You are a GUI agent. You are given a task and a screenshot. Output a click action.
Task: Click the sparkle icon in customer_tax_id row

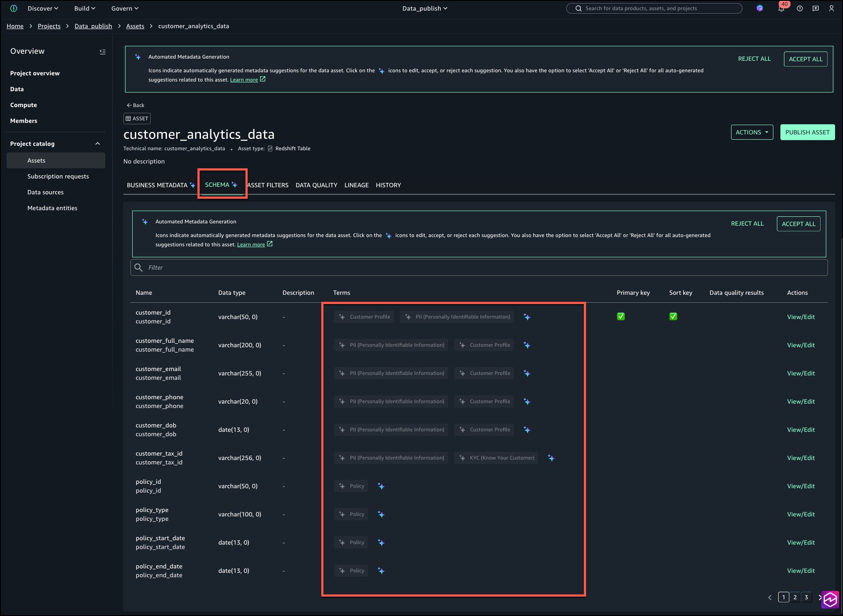click(551, 458)
